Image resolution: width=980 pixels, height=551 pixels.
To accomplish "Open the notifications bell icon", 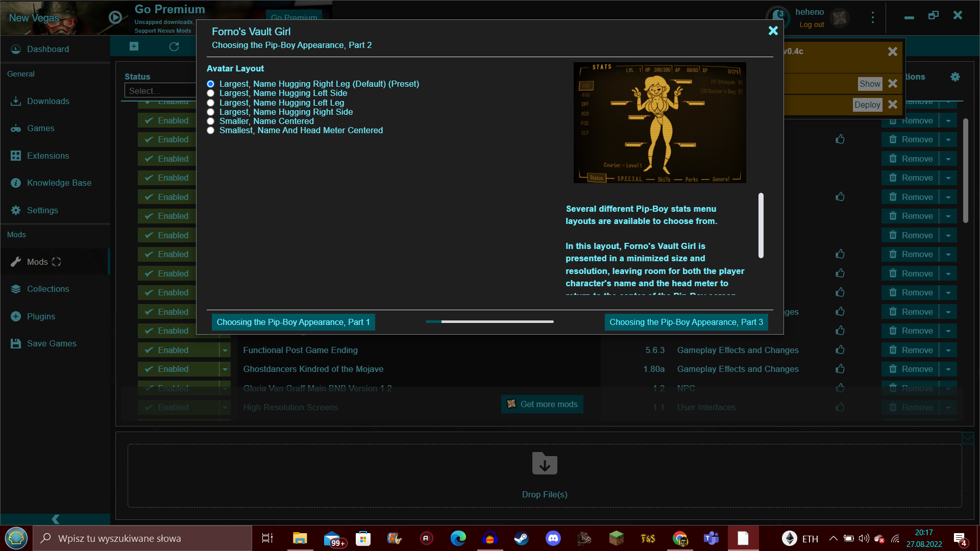I will click(777, 17).
